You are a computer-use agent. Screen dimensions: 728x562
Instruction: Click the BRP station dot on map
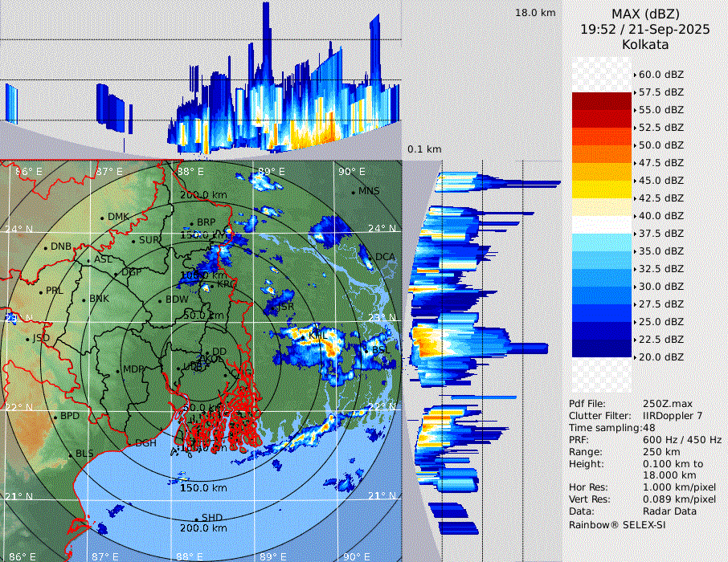point(191,222)
